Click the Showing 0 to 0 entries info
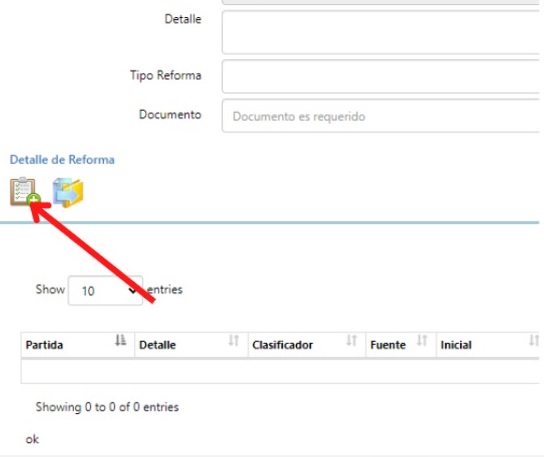 (x=107, y=407)
